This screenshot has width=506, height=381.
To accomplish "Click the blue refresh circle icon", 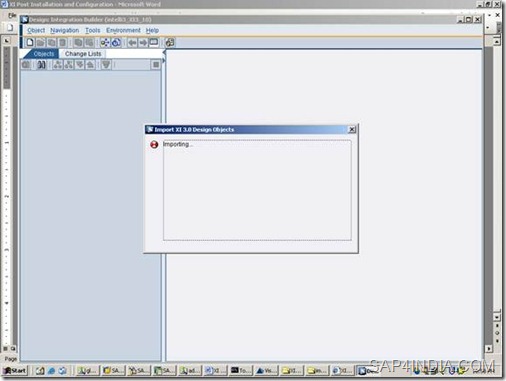I will (116, 42).
